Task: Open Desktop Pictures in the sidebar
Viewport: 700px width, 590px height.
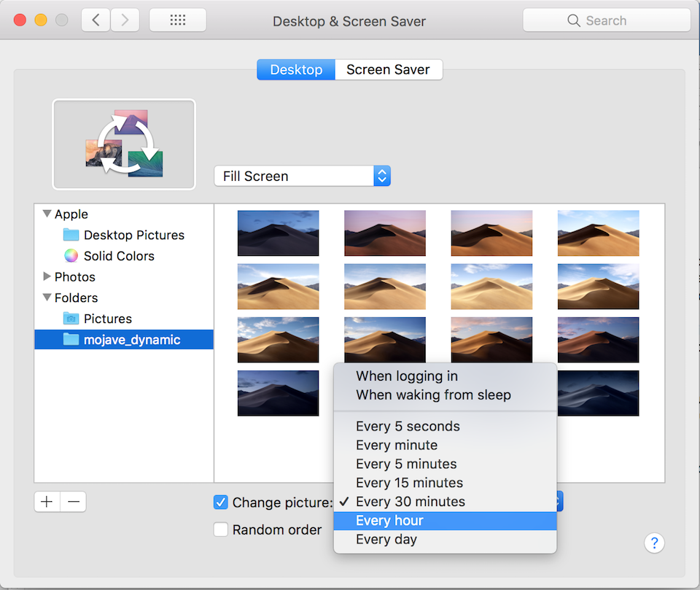Action: [124, 235]
